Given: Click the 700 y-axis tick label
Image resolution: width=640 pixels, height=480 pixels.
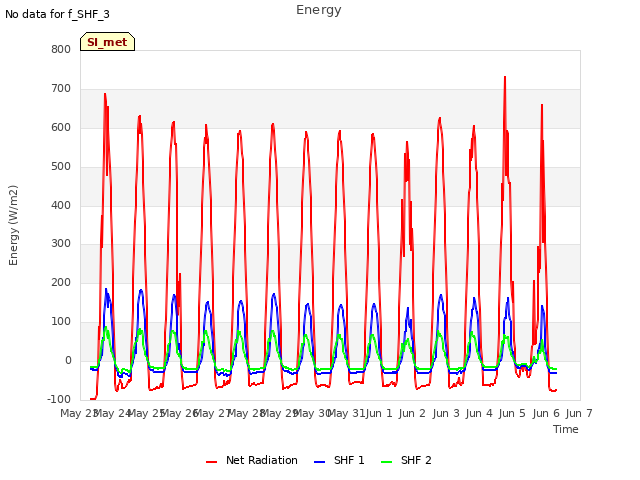Looking at the screenshot, I should (x=61, y=89).
